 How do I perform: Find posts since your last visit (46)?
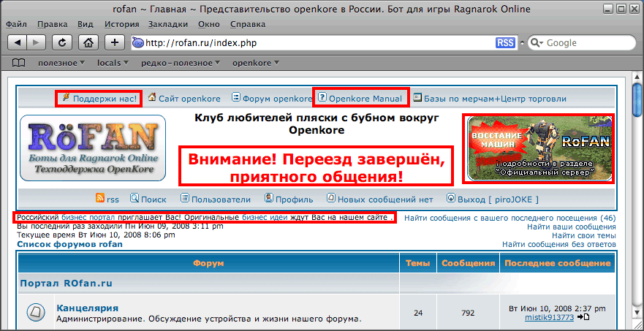pos(510,218)
